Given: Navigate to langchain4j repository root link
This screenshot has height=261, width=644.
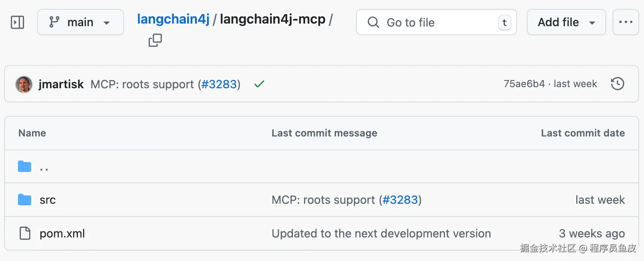Looking at the screenshot, I should [173, 19].
